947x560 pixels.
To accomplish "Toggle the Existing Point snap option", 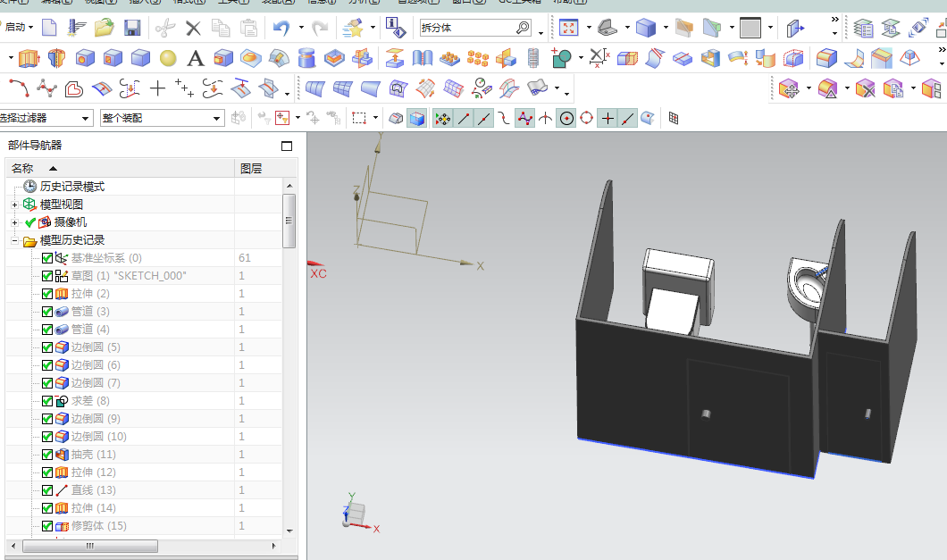I will [x=608, y=119].
